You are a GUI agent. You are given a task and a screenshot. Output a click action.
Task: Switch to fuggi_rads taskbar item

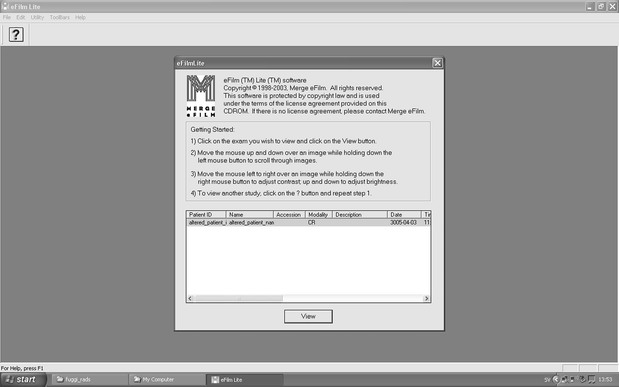point(90,379)
